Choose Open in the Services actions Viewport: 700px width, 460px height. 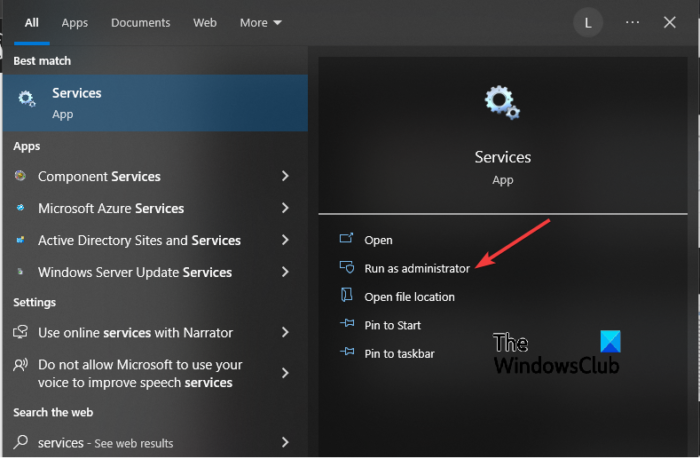coord(378,240)
